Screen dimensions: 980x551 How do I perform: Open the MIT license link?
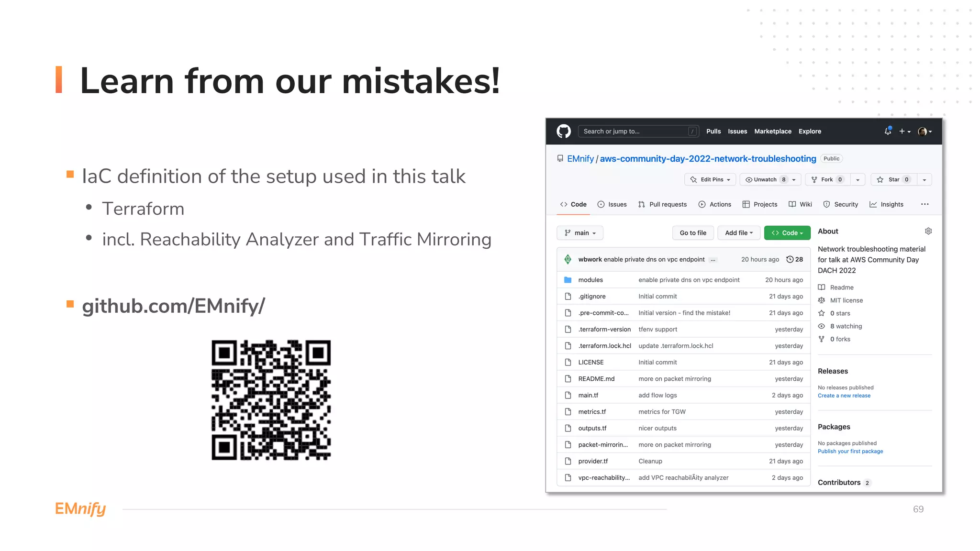coord(841,300)
